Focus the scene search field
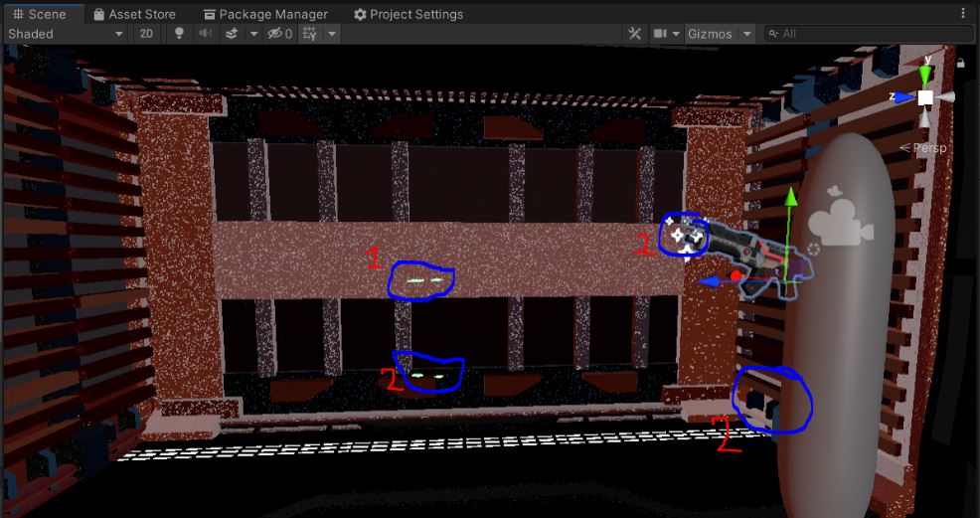This screenshot has width=980, height=518. [x=869, y=34]
